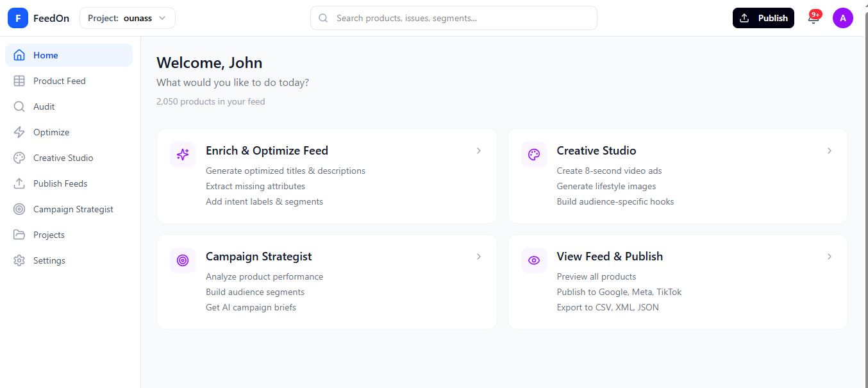
Task: Click the target icon on Campaign Strategist card
Action: 183,260
